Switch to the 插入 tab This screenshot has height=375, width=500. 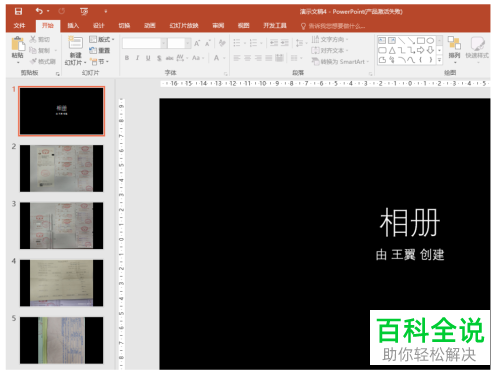coord(73,26)
